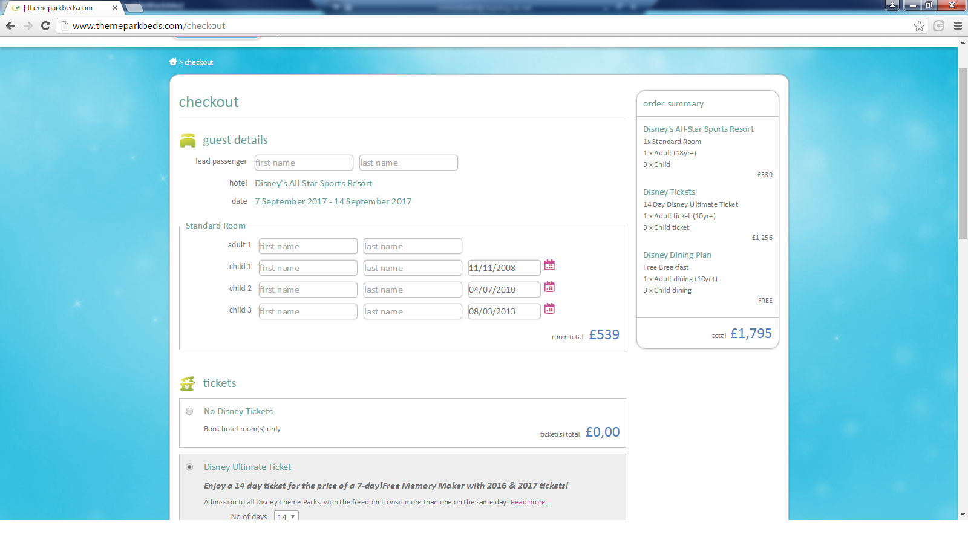968x560 pixels.
Task: Follow the Read more link
Action: (531, 502)
